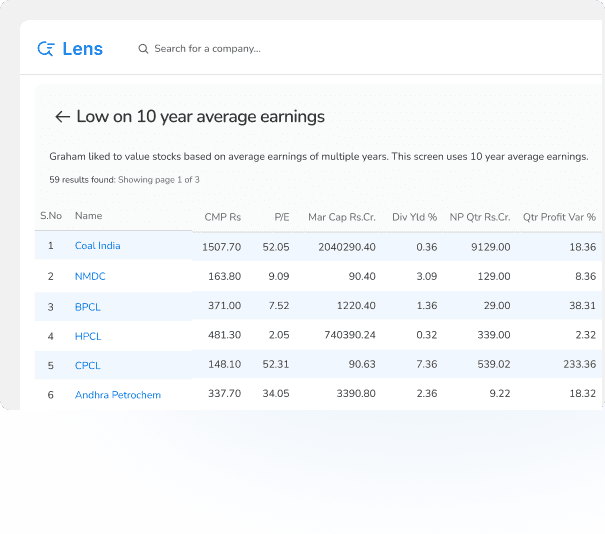This screenshot has height=534, width=605.
Task: Open the Coal India company link
Action: [x=98, y=246]
